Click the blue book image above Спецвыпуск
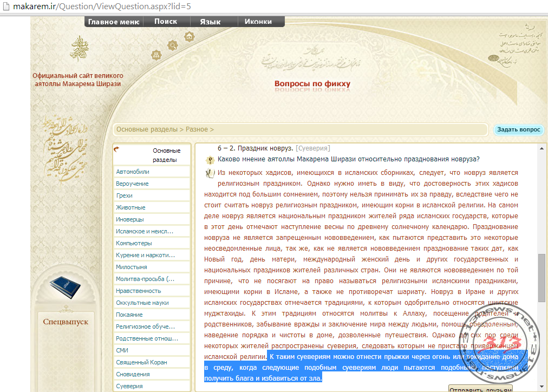The width and height of the screenshot is (548, 392). (x=66, y=287)
